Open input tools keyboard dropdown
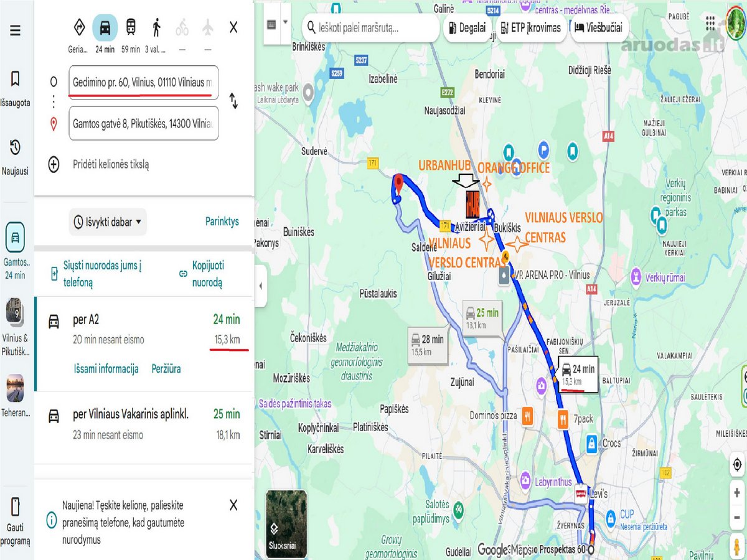Image resolution: width=747 pixels, height=560 pixels. 278,24
